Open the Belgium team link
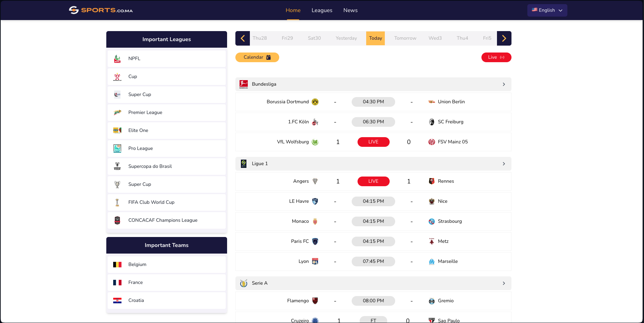This screenshot has height=323, width=644. (167, 265)
